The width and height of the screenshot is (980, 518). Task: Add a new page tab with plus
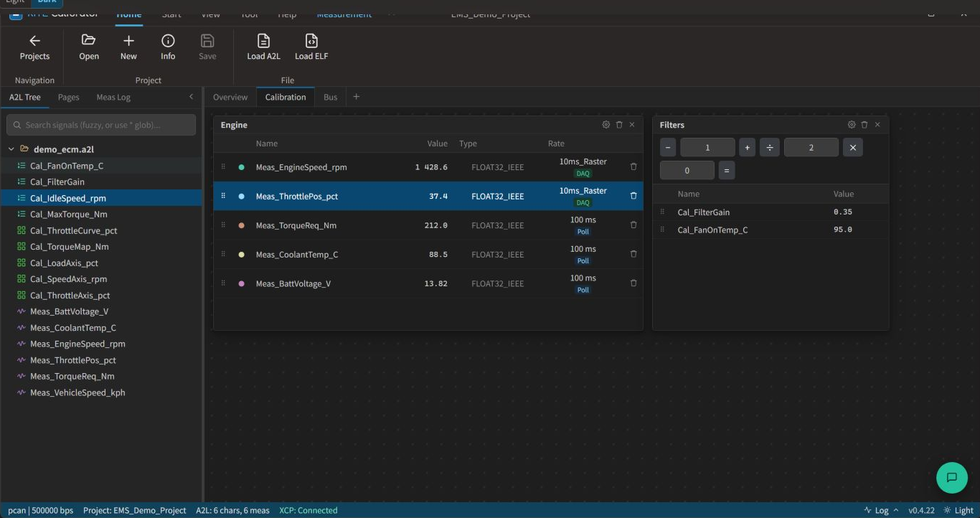(356, 97)
